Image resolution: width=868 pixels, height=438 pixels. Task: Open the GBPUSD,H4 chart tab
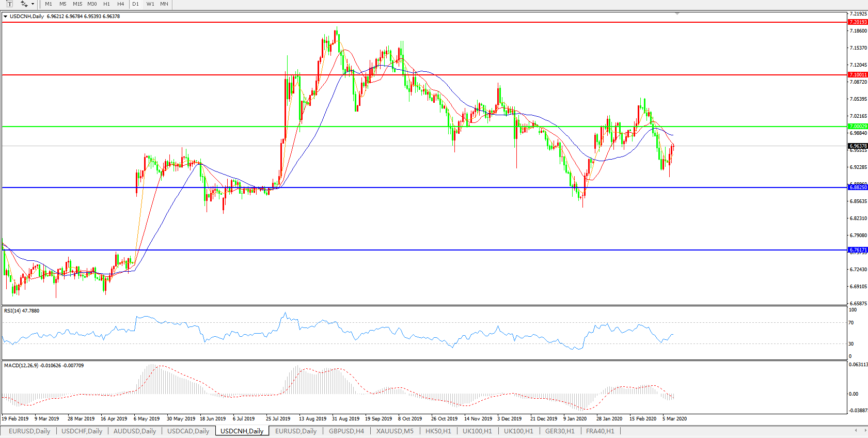(x=346, y=431)
